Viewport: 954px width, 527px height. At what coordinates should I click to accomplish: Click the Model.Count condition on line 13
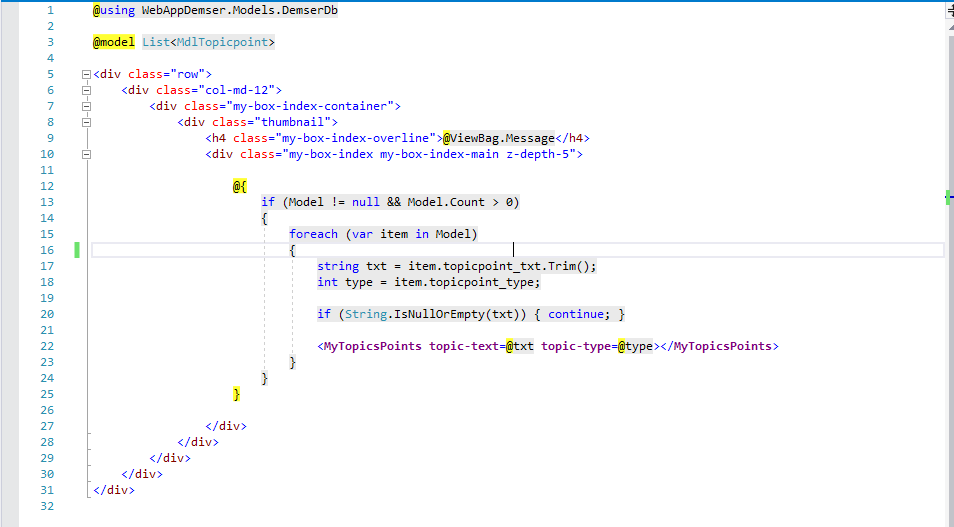click(x=446, y=202)
